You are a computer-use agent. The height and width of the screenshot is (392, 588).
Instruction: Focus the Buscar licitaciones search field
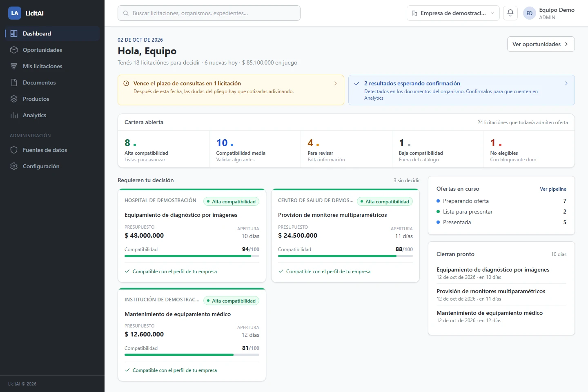coord(209,13)
